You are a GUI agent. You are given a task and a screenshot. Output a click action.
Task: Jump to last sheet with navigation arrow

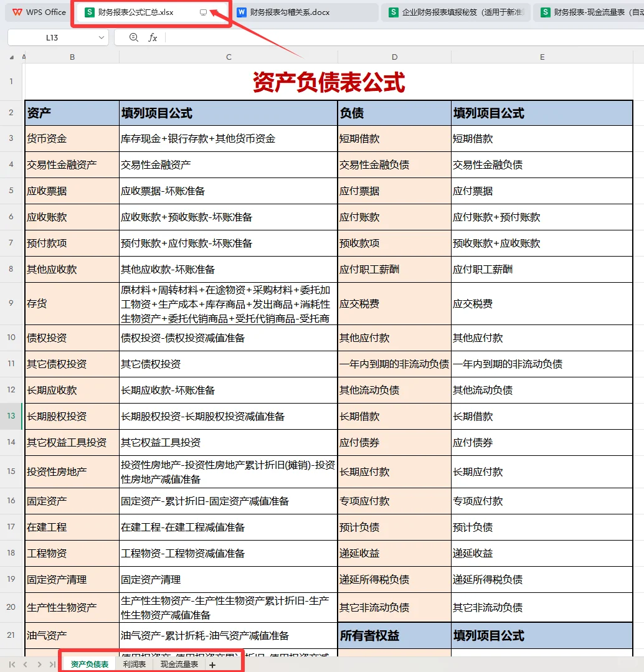pos(52,665)
